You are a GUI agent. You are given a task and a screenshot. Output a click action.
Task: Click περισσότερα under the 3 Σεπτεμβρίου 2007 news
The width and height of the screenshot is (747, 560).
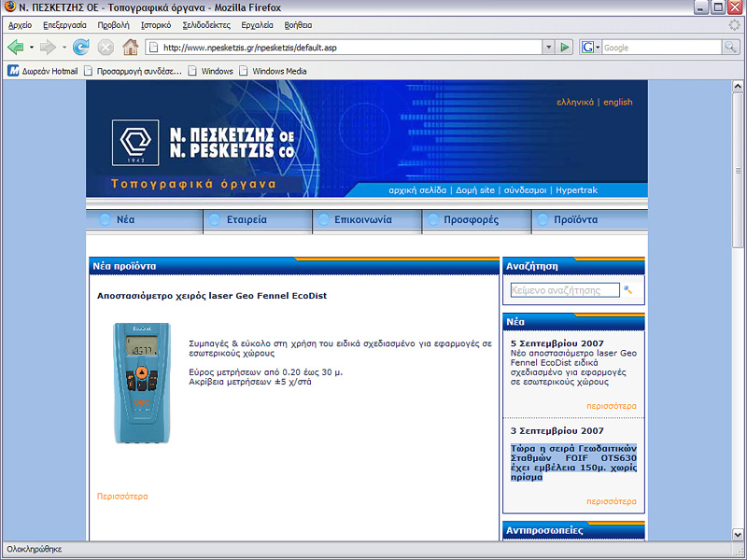(612, 501)
